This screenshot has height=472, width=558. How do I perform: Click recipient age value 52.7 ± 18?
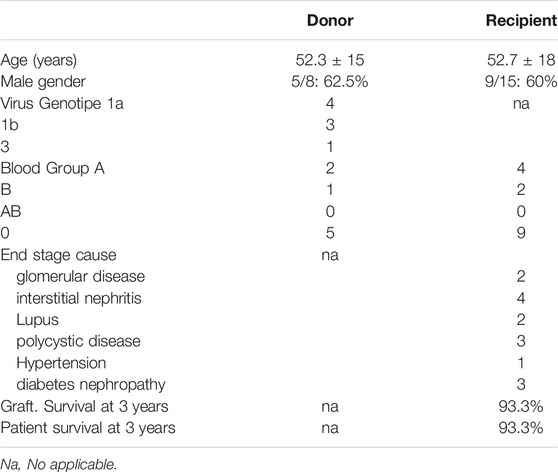point(521,60)
